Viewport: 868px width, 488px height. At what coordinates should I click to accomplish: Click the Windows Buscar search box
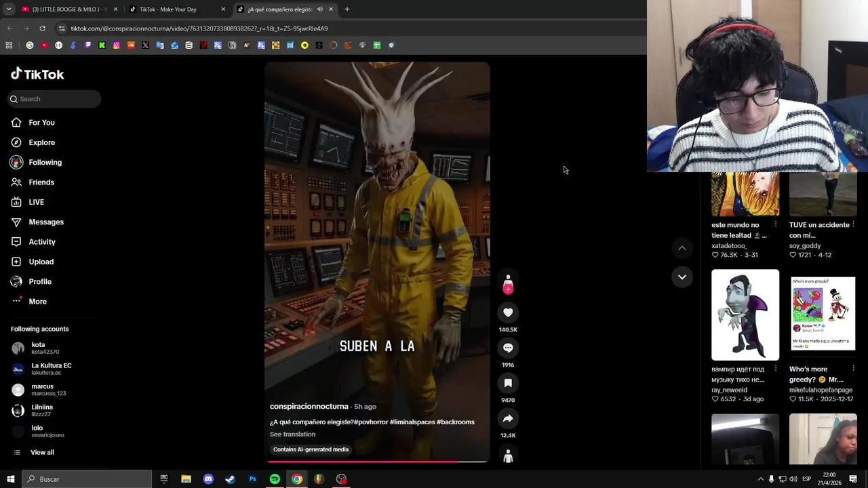coord(87,479)
